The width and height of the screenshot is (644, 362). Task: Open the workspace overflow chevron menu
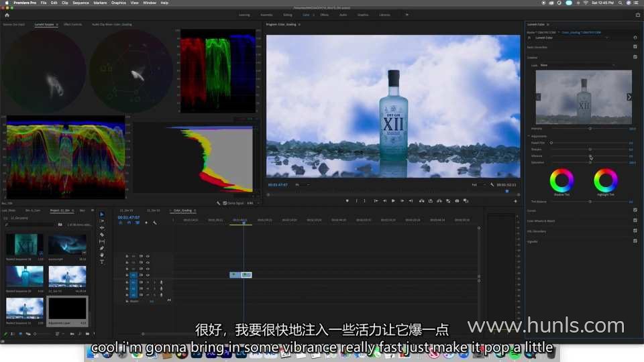click(x=407, y=15)
